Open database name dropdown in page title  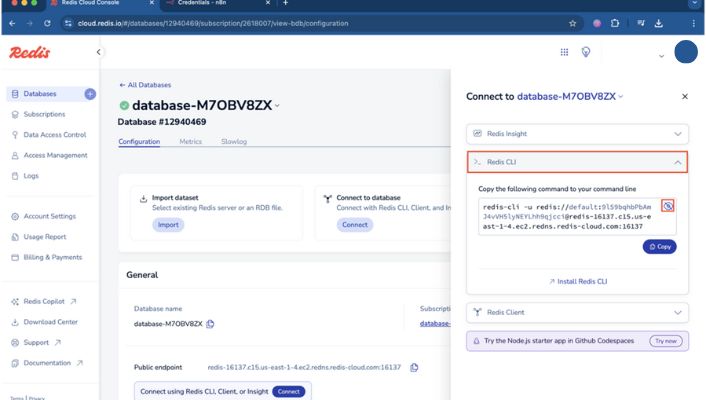[278, 105]
